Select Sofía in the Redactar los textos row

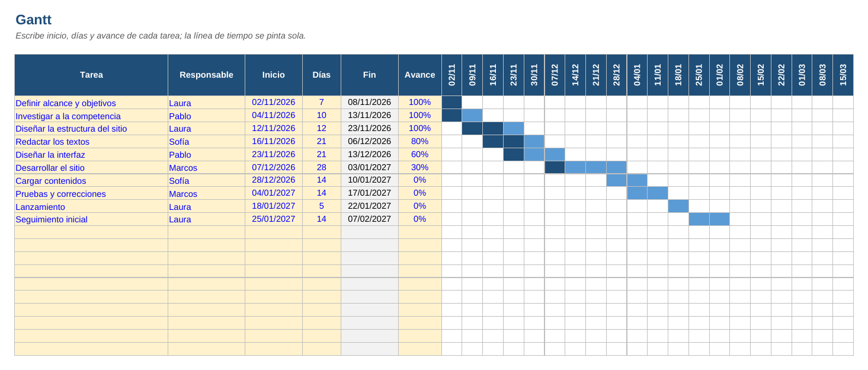(x=206, y=142)
